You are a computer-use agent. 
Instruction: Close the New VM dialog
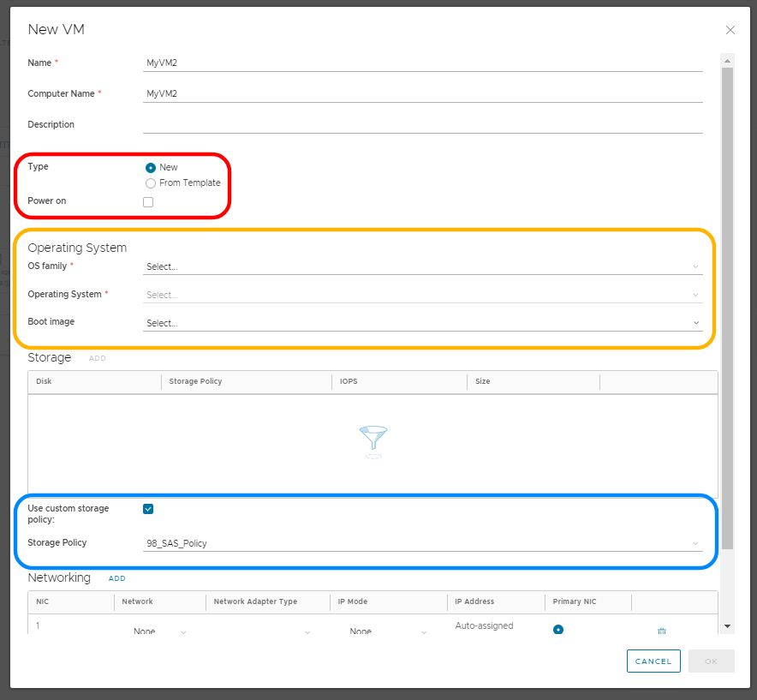click(x=730, y=30)
